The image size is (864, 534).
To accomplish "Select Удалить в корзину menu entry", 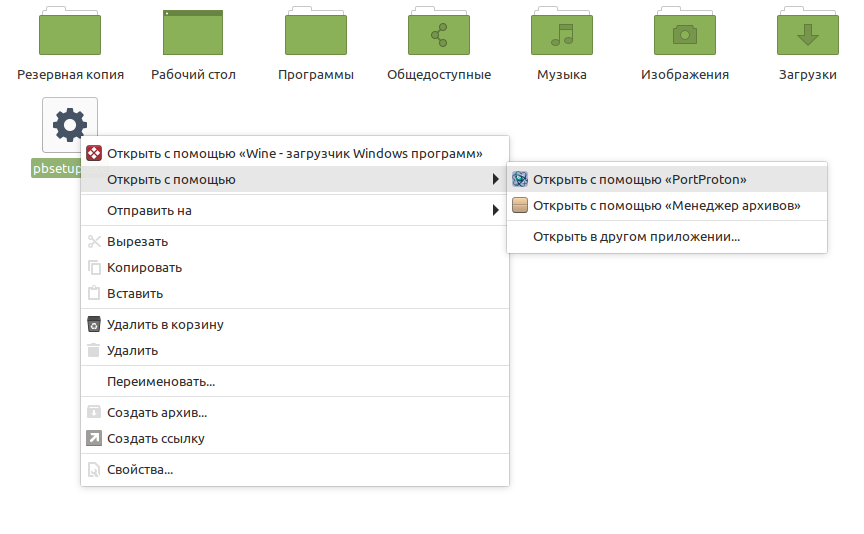I will pyautogui.click(x=295, y=324).
